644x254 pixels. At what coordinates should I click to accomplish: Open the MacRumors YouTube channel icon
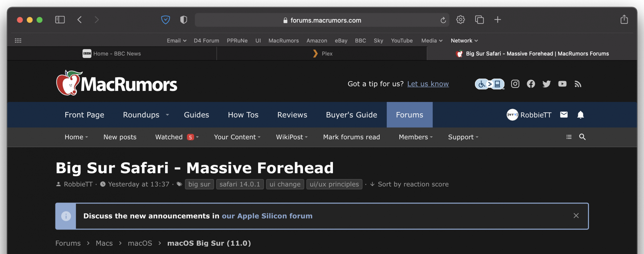point(562,84)
